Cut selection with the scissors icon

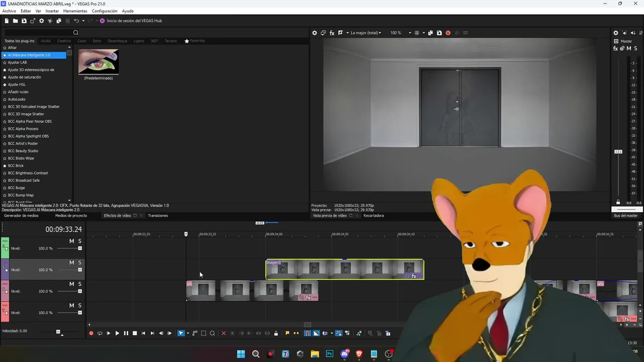[50, 21]
